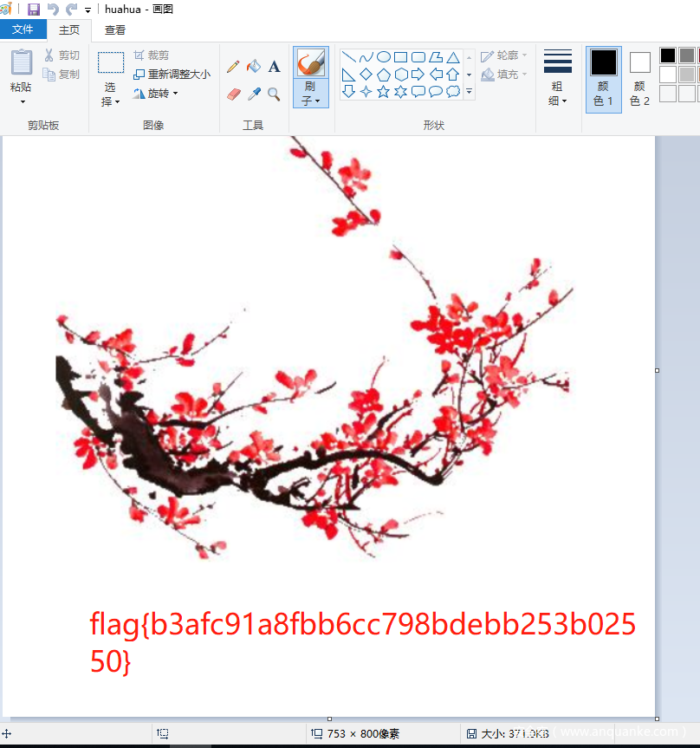Click 重新调整大小 resize button
The width and height of the screenshot is (700, 748).
[x=172, y=75]
